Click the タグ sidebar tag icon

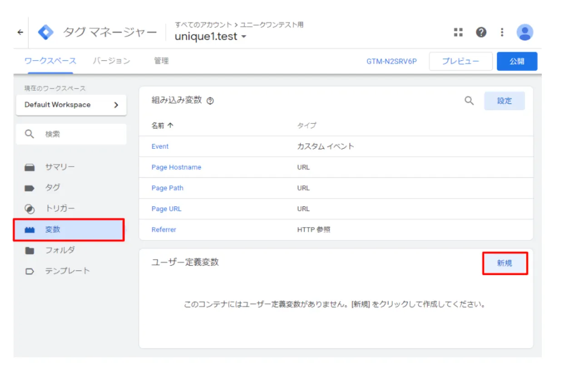(30, 188)
